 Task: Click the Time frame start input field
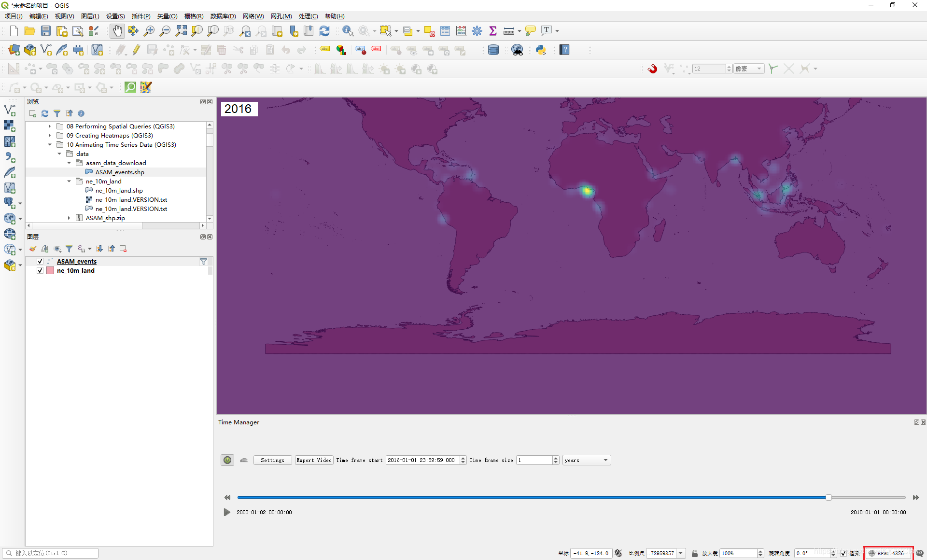[x=423, y=460]
